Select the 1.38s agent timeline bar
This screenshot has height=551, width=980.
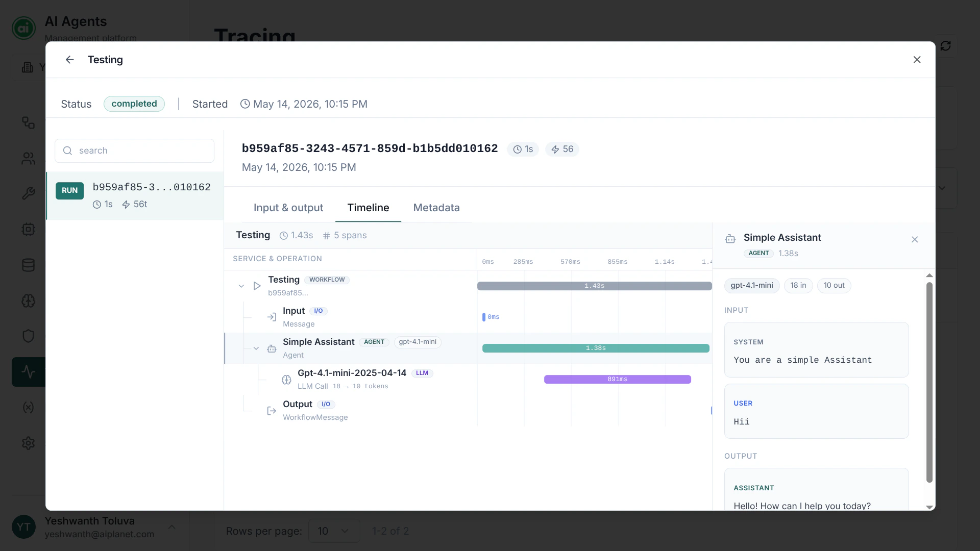coord(596,348)
